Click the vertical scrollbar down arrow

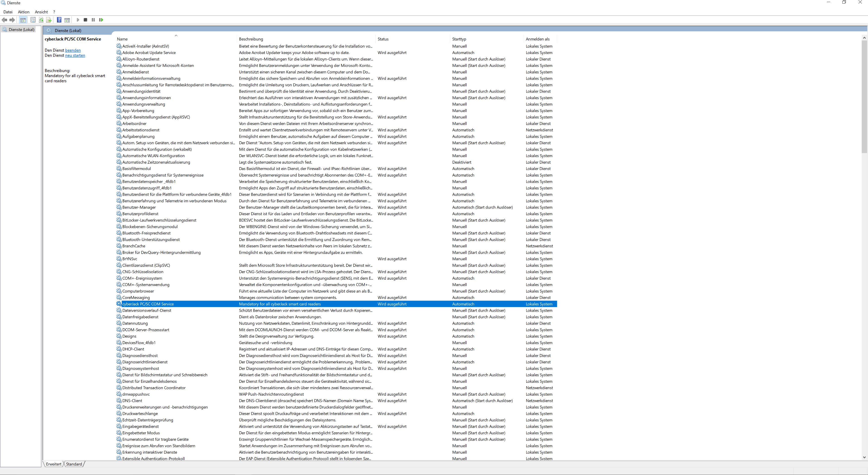[864, 457]
